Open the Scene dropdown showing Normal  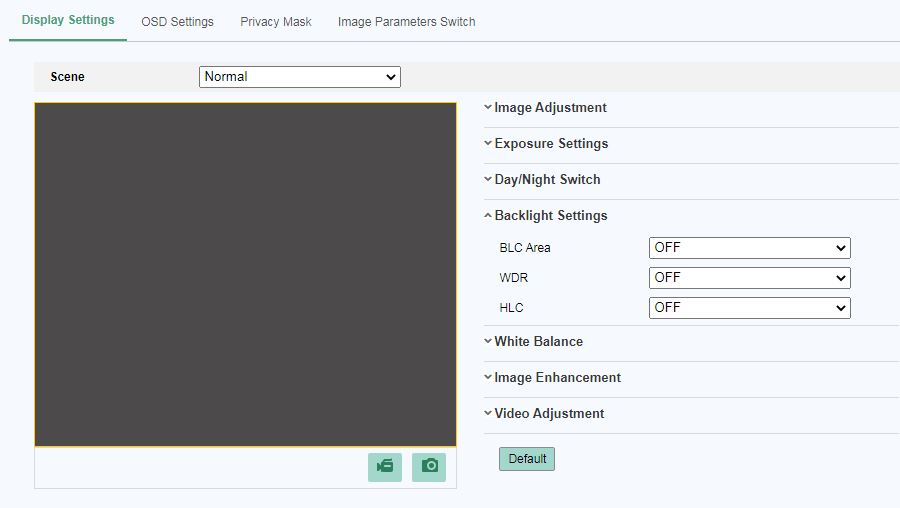[x=299, y=77]
